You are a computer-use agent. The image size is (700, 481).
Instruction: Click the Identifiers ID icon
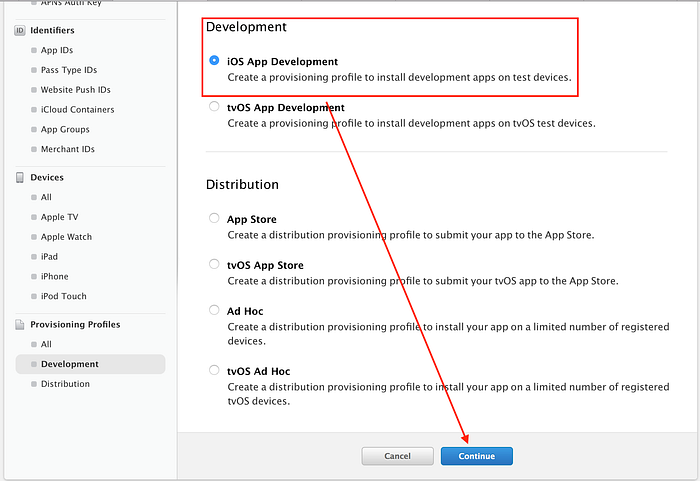pos(20,30)
